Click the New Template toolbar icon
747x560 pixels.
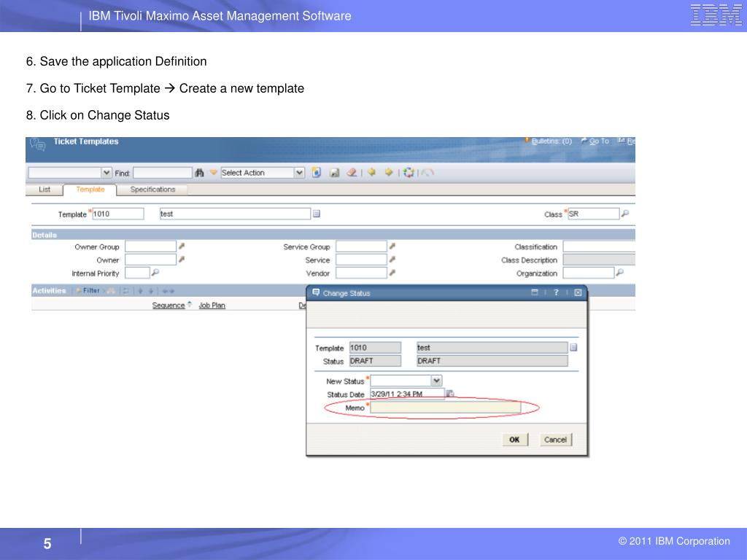coord(317,173)
